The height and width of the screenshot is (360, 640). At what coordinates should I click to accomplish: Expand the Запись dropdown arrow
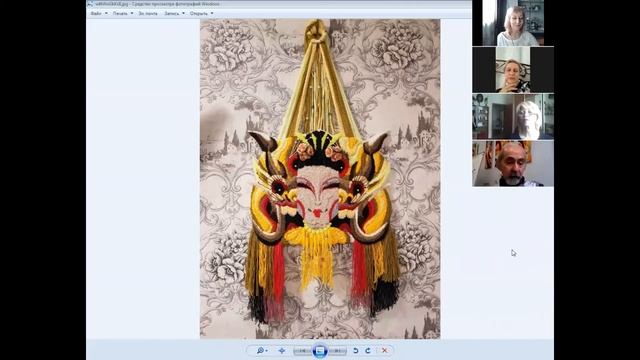pyautogui.click(x=183, y=13)
